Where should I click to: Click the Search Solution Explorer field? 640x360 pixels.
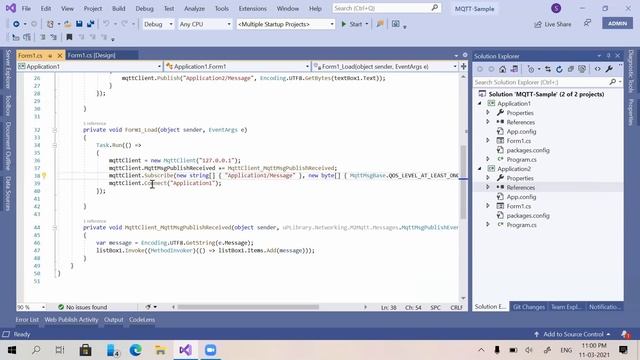click(x=548, y=82)
